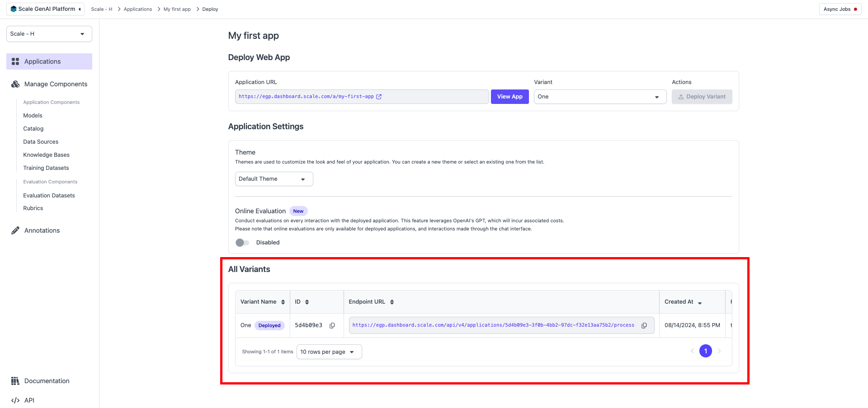Viewport: 868px width, 408px height.
Task: Open API in sidebar
Action: [49, 400]
